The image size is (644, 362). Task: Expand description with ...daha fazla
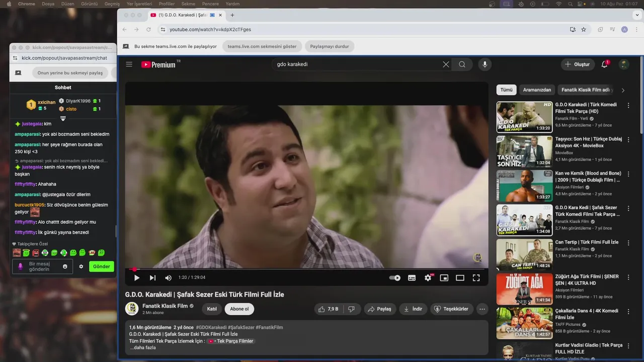click(x=143, y=347)
